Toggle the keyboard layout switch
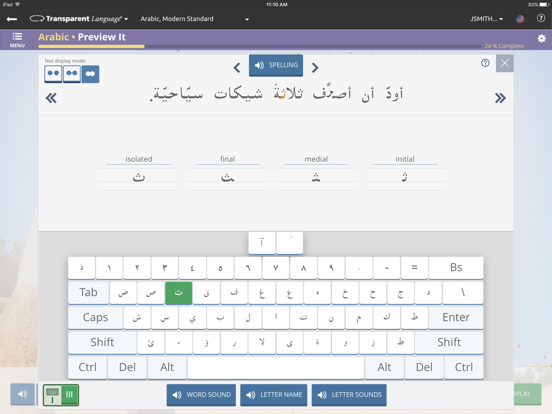 (61, 395)
